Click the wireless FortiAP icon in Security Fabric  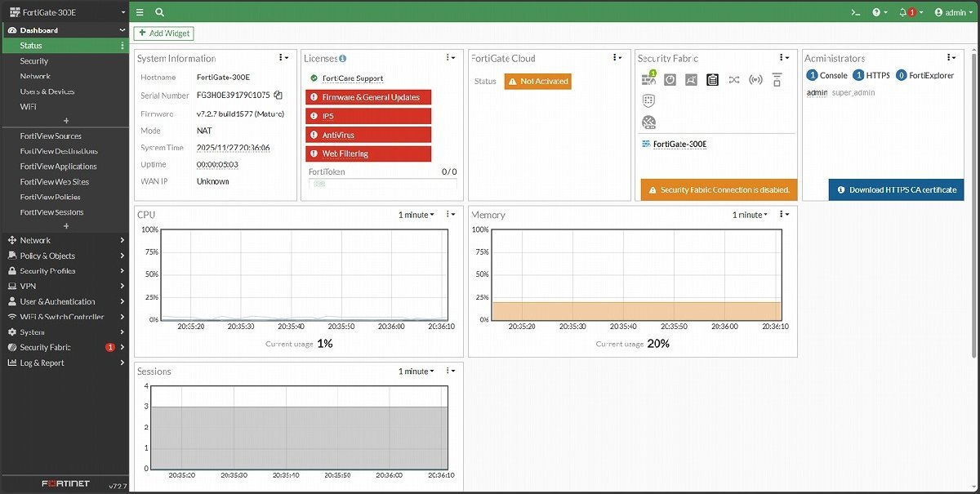[x=755, y=79]
